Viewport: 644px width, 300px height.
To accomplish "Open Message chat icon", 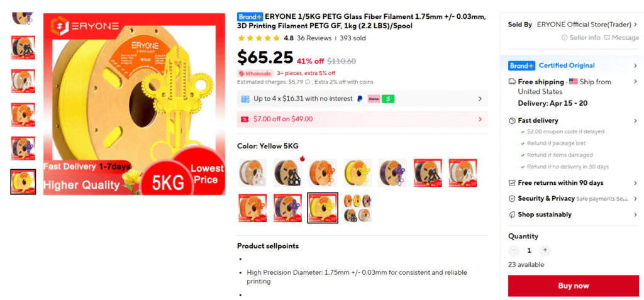I will [x=607, y=38].
